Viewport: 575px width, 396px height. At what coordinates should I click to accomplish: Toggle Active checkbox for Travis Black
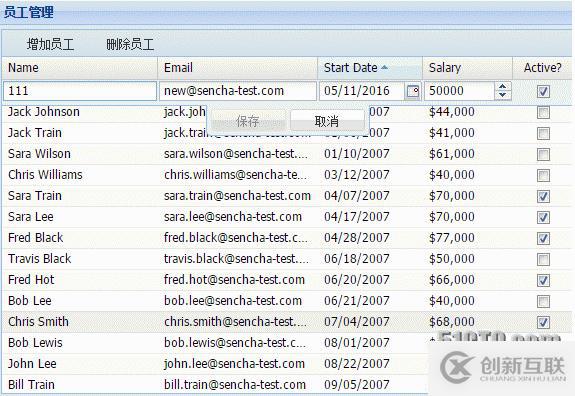pos(543,260)
